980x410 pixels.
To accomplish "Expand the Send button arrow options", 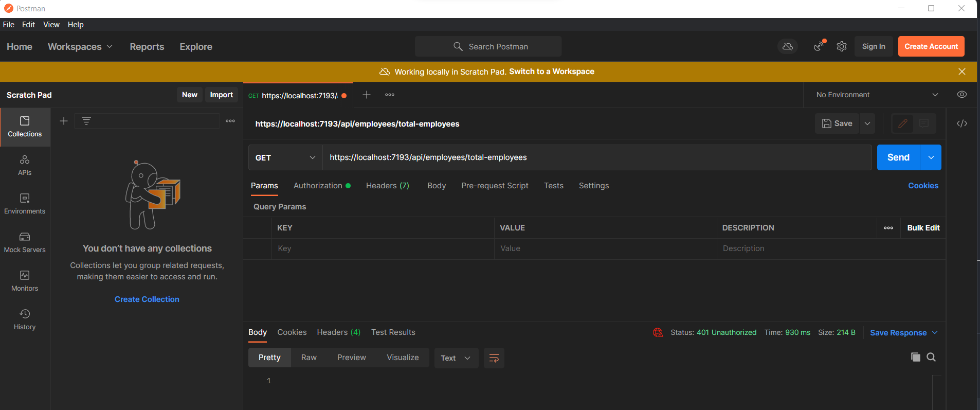I will pos(931,157).
